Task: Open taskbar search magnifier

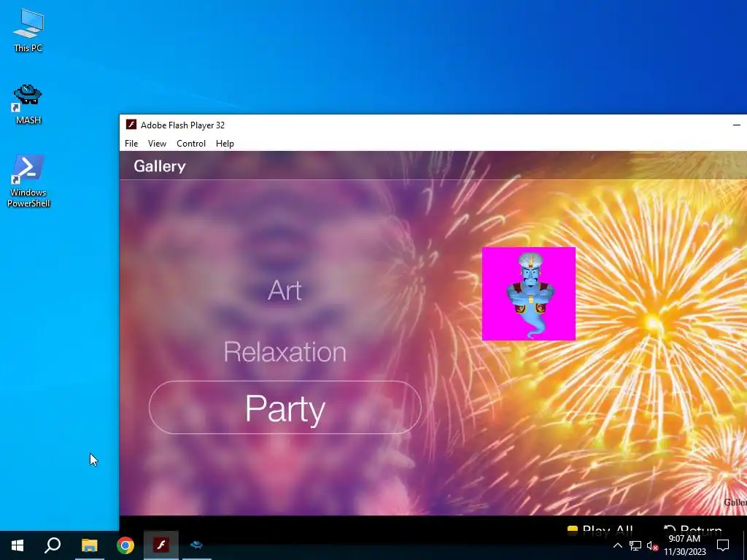Action: 53,545
